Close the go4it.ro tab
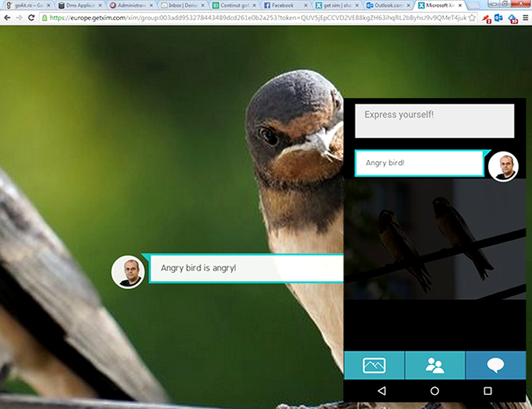This screenshot has height=409, width=532. click(x=48, y=6)
